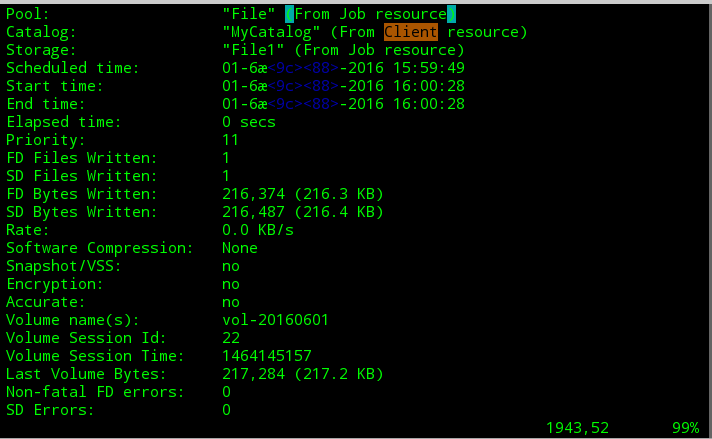Click the cursor position indicator 1943,52
Screen dimensions: 712x439
(578, 428)
